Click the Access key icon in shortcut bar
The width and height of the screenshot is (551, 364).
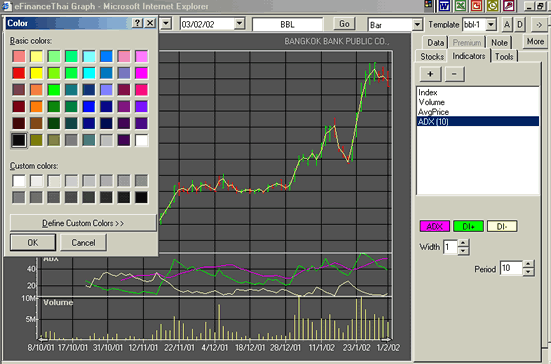coord(508,6)
